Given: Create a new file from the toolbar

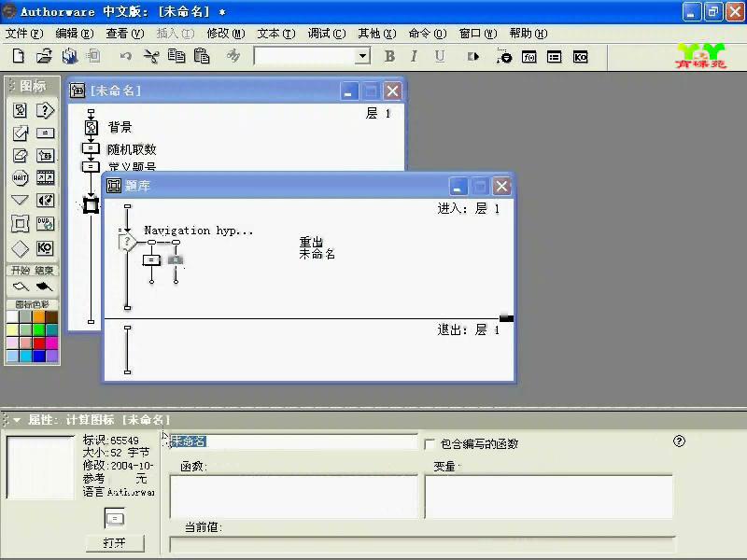Looking at the screenshot, I should [18, 56].
